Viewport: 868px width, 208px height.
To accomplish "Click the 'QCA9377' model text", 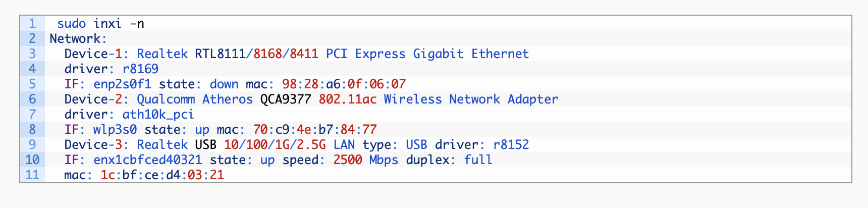I will (286, 99).
